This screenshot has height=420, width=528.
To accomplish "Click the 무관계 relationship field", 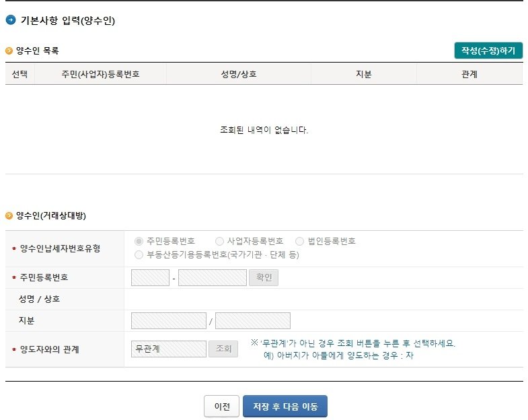I will 169,349.
